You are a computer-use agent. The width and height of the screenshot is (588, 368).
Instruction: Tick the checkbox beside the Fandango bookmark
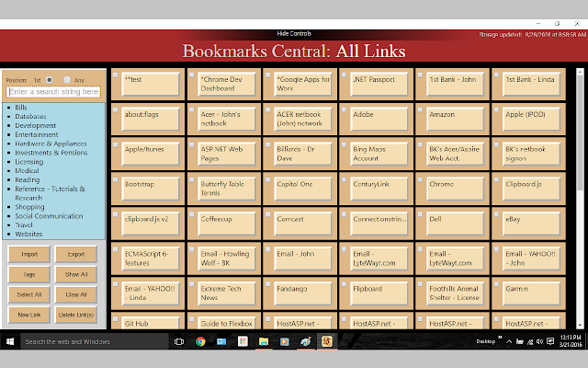[267, 284]
